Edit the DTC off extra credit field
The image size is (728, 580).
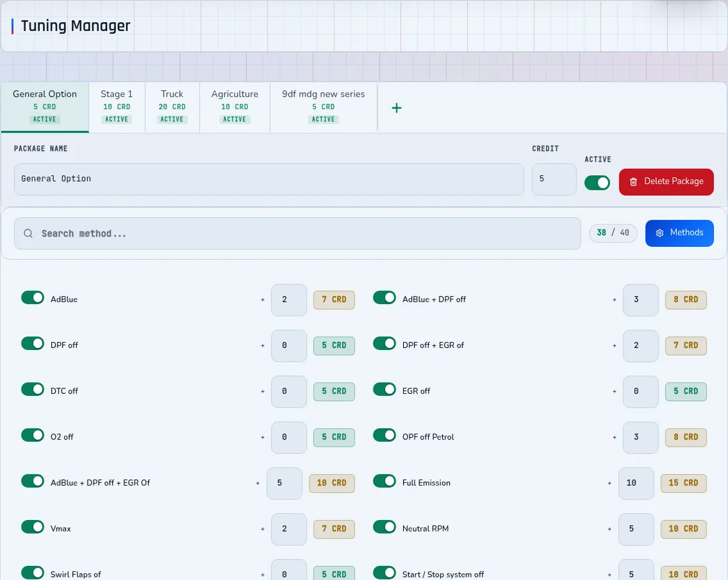pos(289,391)
